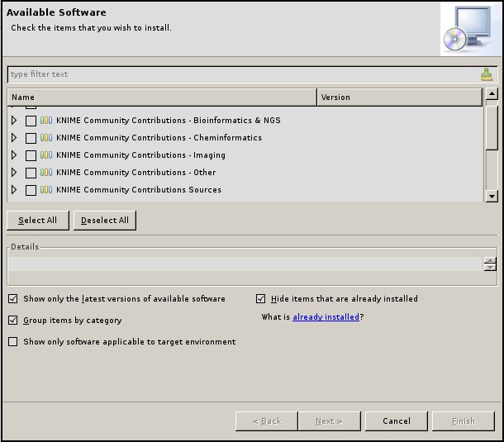504x442 pixels.
Task: Click the software list scroll up arrow
Action: point(492,94)
